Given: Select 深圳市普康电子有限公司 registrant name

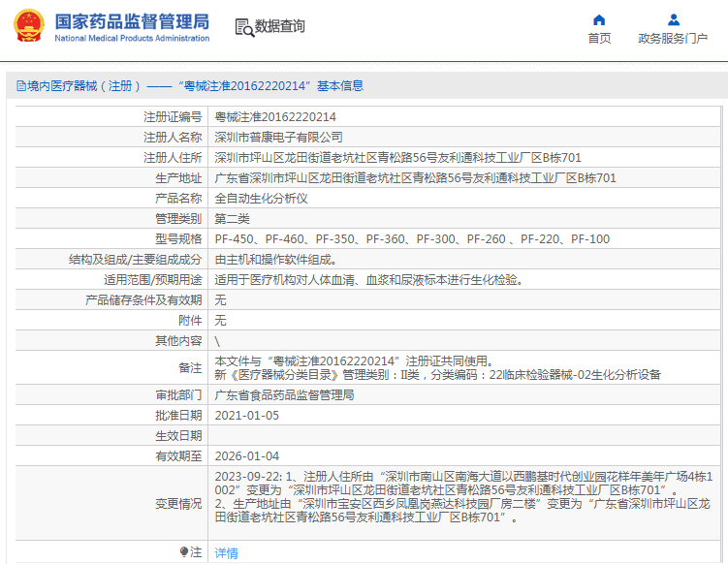Looking at the screenshot, I should coord(278,138).
